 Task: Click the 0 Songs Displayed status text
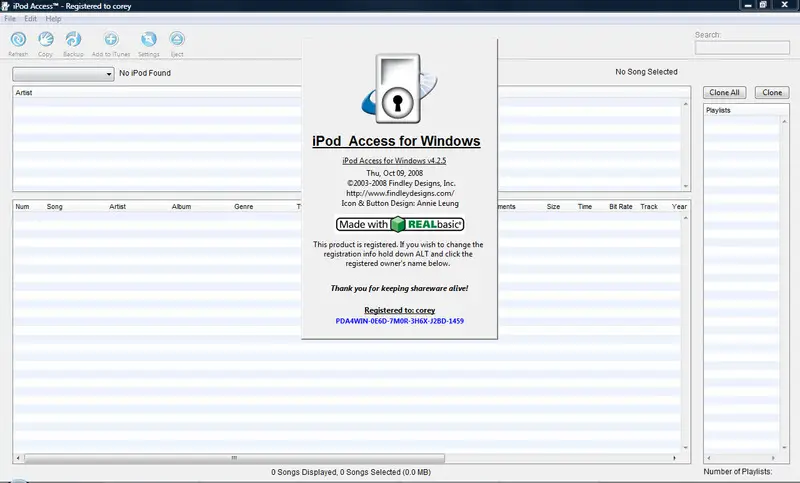click(351, 472)
